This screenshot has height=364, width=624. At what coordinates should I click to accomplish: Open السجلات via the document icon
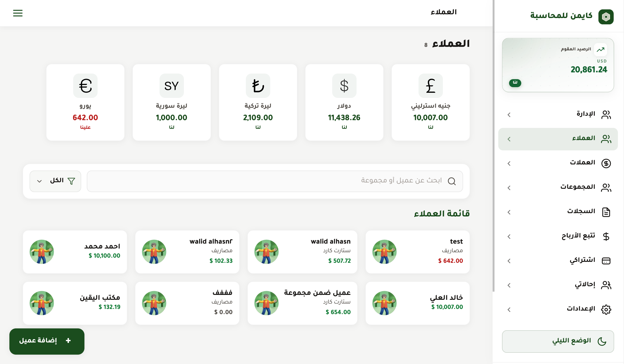[606, 212]
